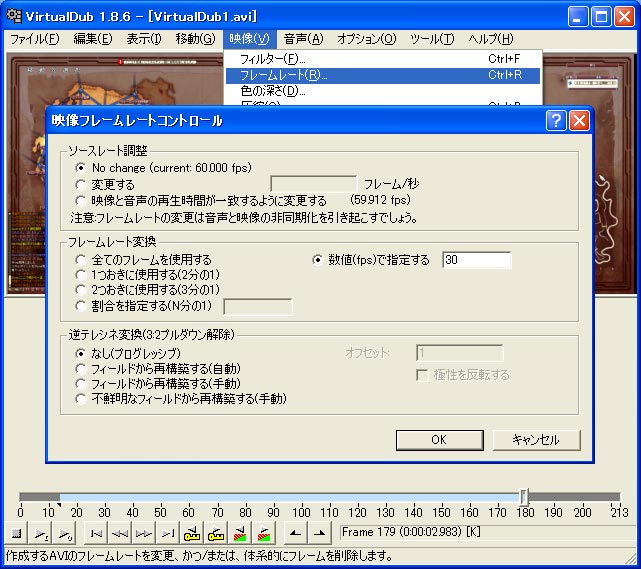Go to previous keyframe key icon

[x=192, y=533]
